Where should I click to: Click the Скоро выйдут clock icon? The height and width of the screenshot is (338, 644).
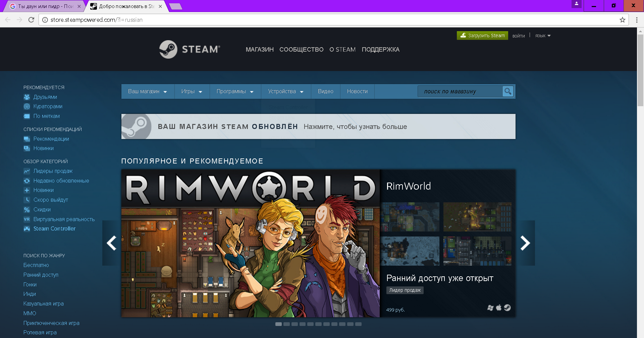coord(27,200)
